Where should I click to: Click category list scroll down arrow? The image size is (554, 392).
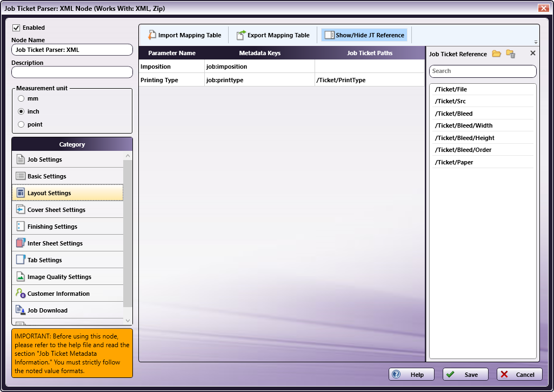tap(128, 320)
